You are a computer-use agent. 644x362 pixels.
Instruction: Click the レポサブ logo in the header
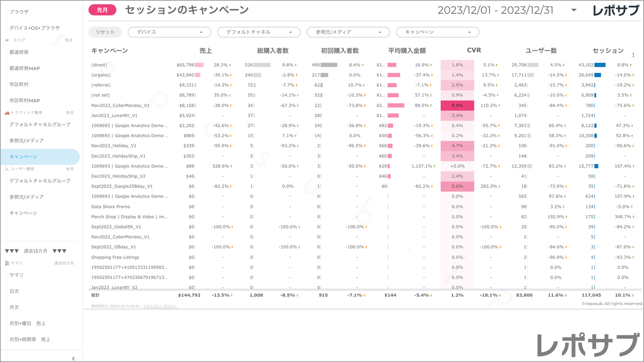pyautogui.click(x=615, y=10)
